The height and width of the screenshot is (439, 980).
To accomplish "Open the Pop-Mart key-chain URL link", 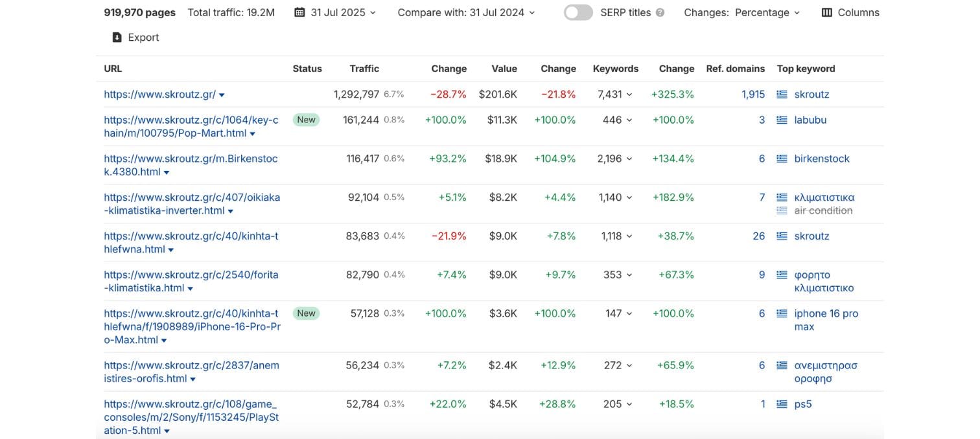I will tap(191, 126).
